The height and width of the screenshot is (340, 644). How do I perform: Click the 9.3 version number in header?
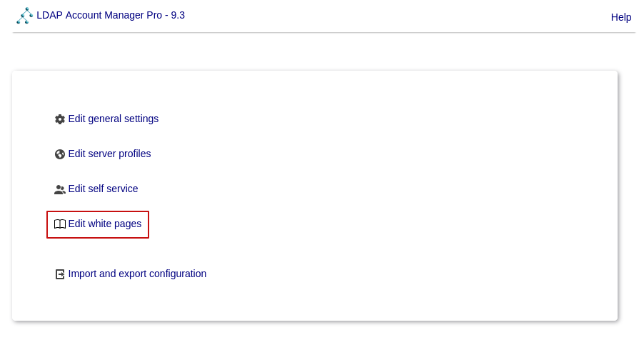[178, 15]
